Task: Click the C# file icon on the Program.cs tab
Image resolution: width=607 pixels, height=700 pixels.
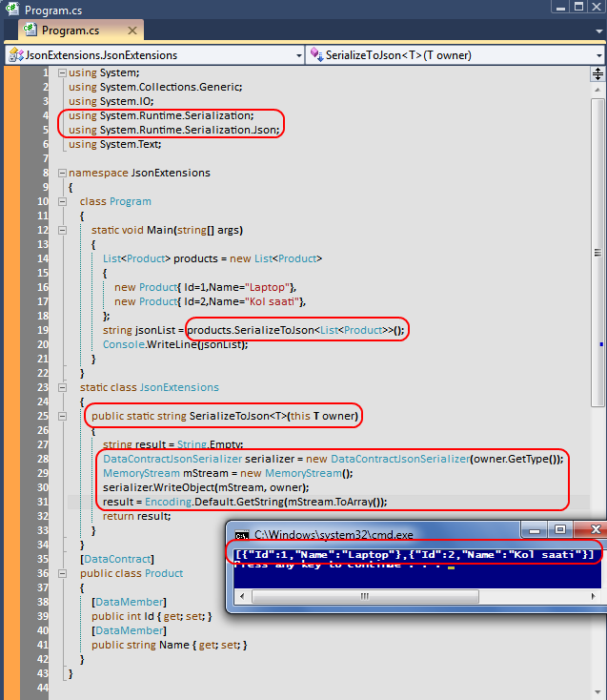Action: click(x=30, y=31)
